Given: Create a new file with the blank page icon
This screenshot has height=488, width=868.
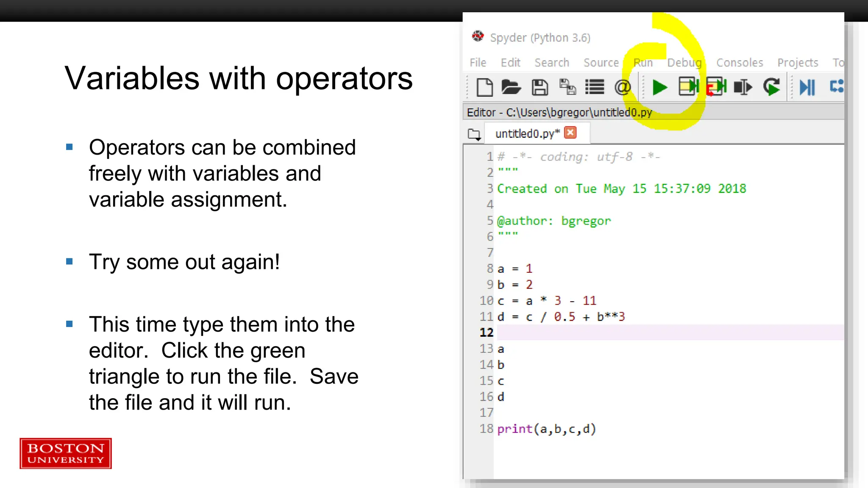Looking at the screenshot, I should pos(484,87).
